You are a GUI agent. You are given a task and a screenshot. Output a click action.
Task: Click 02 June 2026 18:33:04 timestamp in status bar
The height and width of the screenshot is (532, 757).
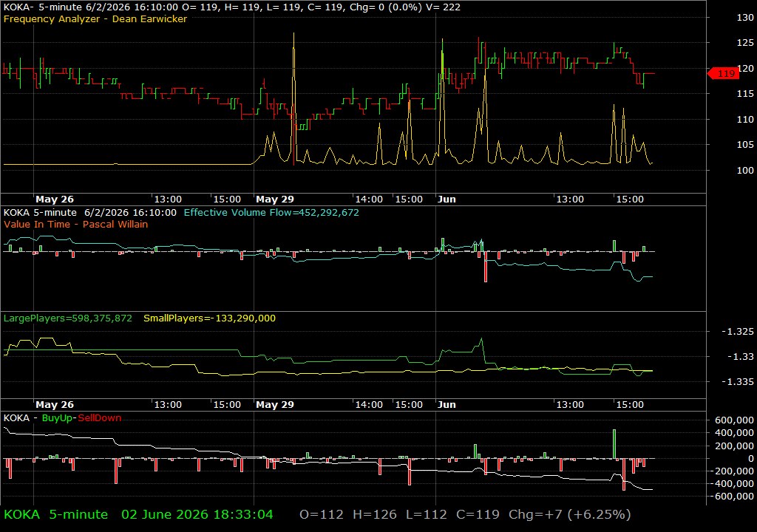pos(197,514)
